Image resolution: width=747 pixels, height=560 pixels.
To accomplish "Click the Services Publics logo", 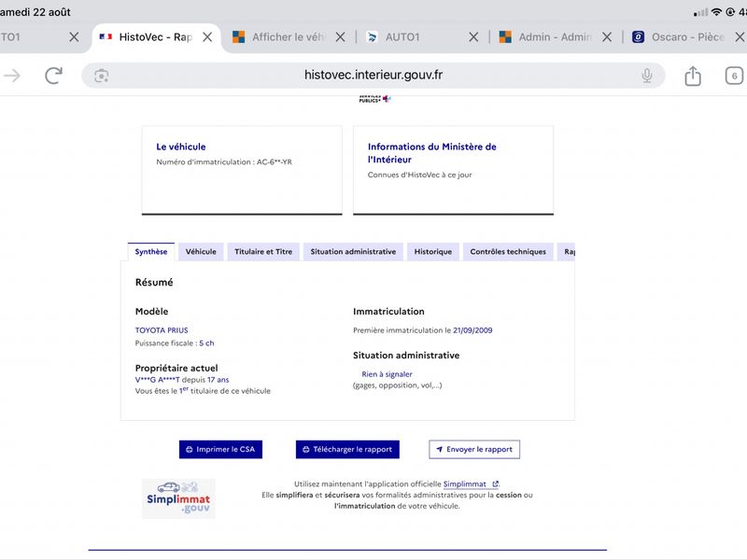I will click(x=374, y=99).
